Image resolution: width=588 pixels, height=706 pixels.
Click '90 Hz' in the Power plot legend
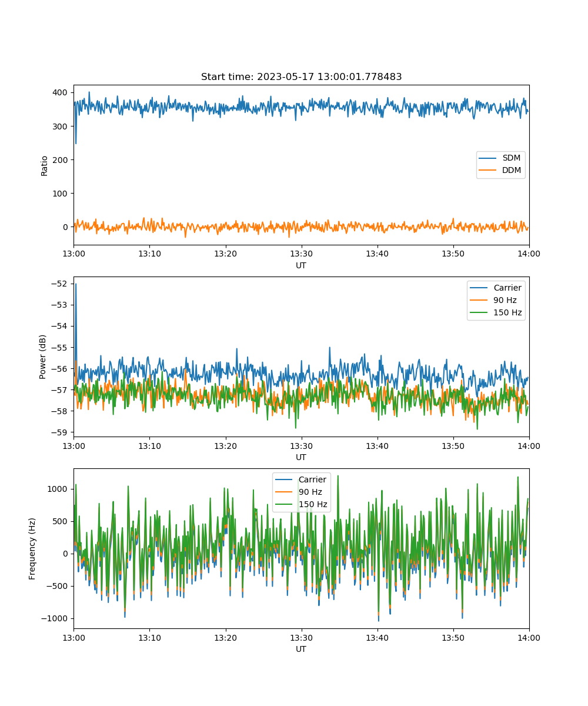[x=505, y=300]
